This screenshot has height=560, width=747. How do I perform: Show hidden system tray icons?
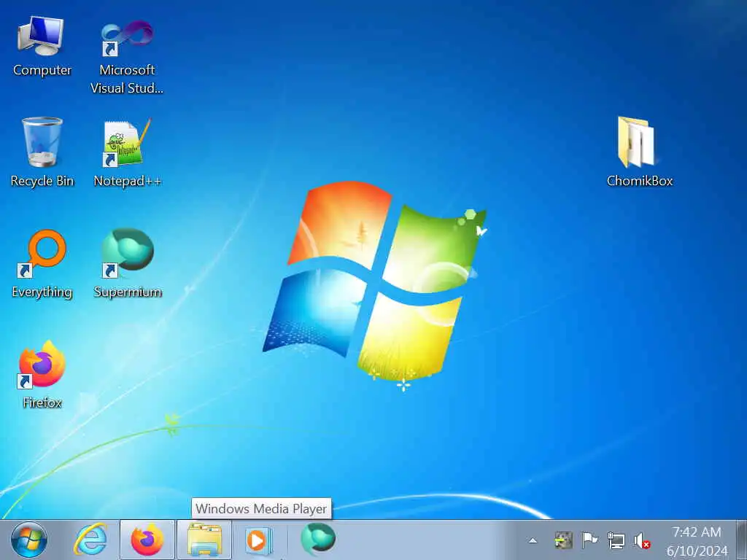[x=533, y=540]
